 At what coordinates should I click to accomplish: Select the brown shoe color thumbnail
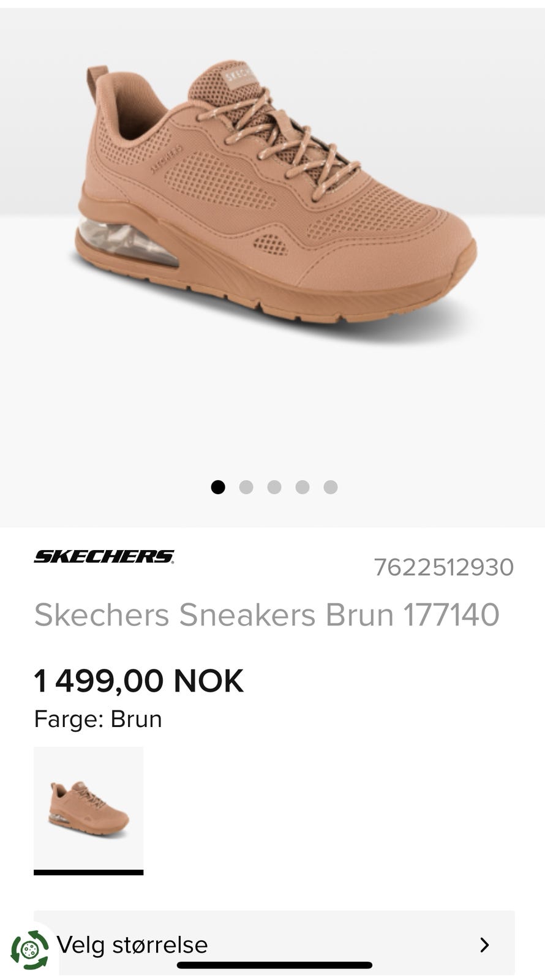pyautogui.click(x=89, y=808)
